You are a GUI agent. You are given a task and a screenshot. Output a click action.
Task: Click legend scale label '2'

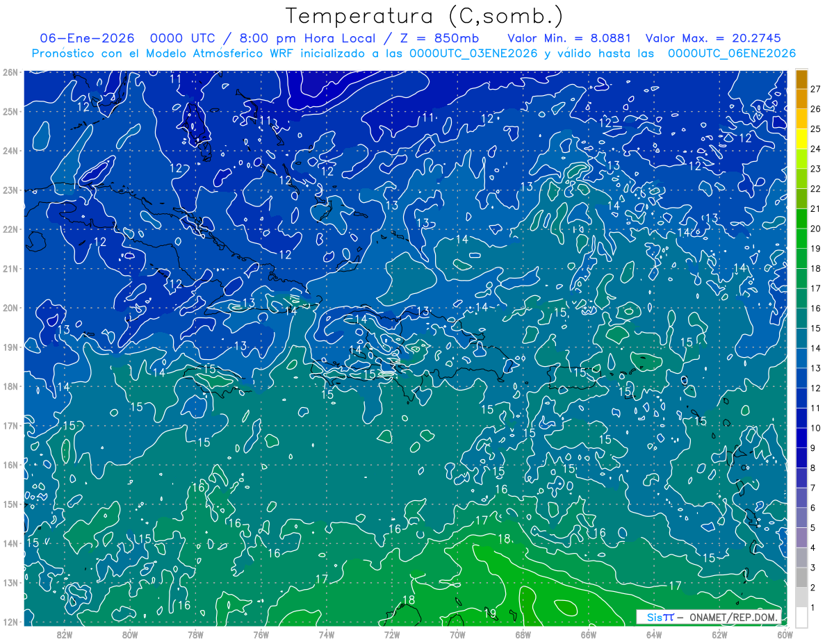click(813, 588)
